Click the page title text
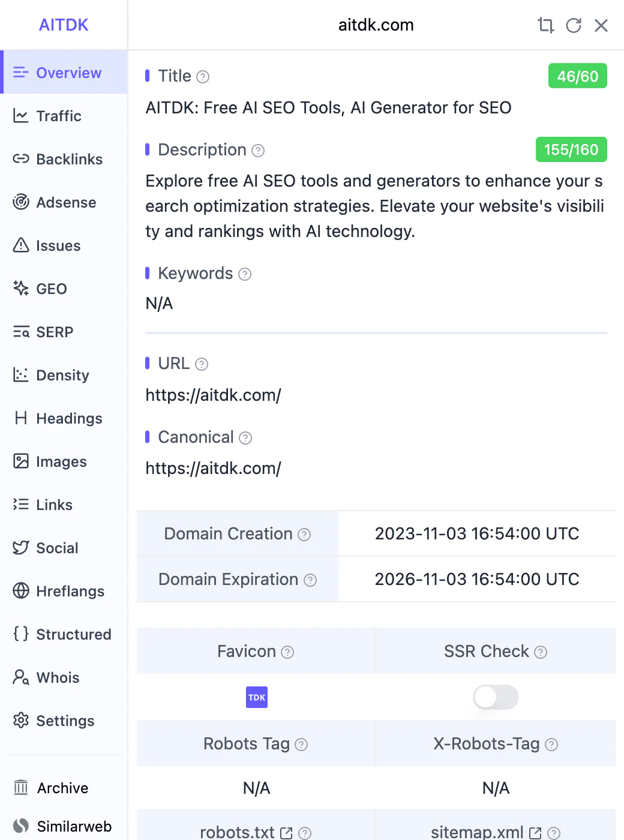Viewport: 624px width, 840px height. pyautogui.click(x=329, y=108)
